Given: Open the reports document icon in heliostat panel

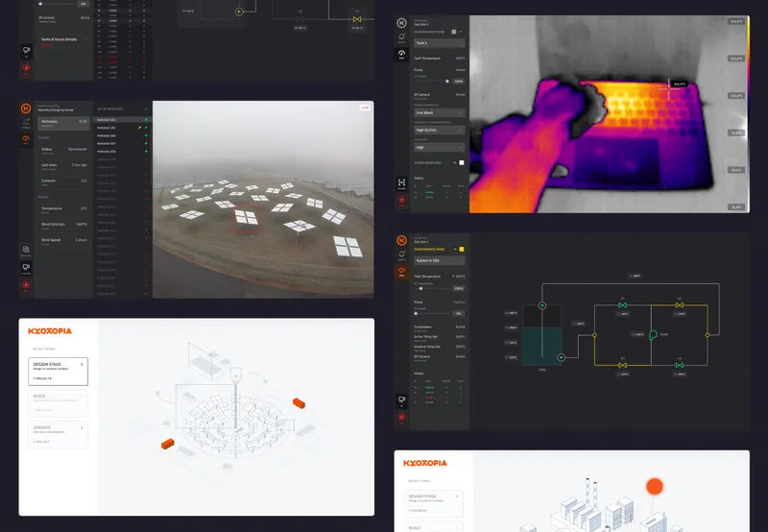Looking at the screenshot, I should click(x=26, y=251).
